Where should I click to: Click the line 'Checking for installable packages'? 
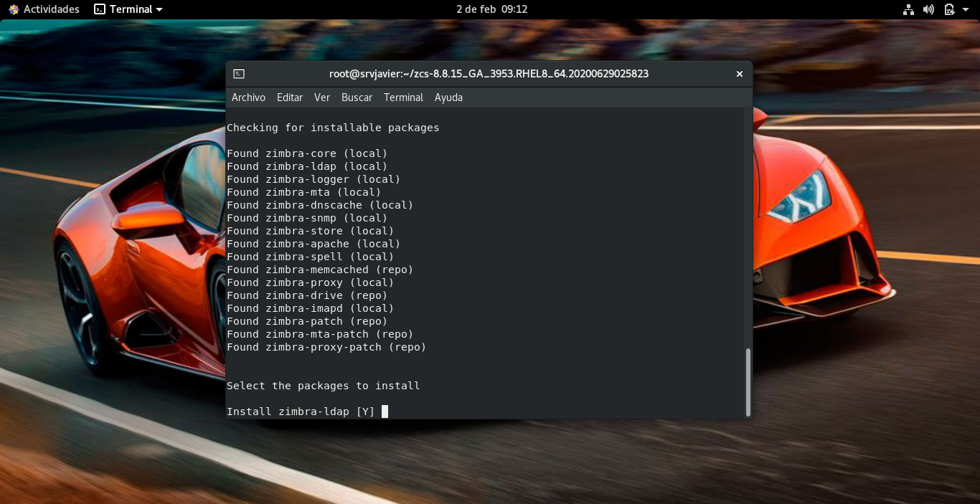333,128
